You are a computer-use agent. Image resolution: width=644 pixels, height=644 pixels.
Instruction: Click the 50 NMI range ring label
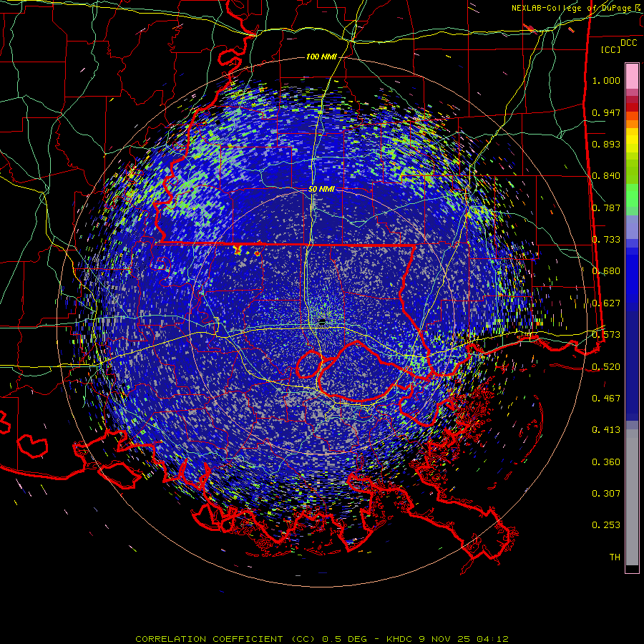(x=321, y=190)
